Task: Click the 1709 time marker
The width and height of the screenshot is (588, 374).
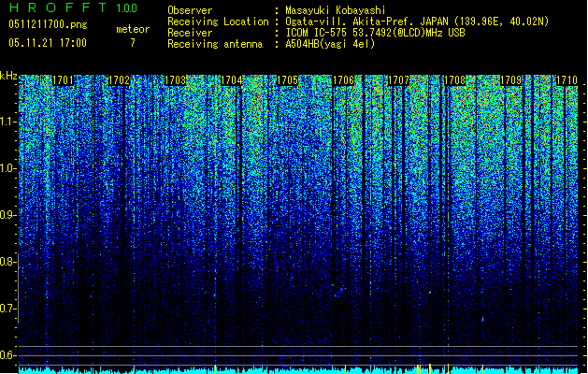Action: (511, 80)
